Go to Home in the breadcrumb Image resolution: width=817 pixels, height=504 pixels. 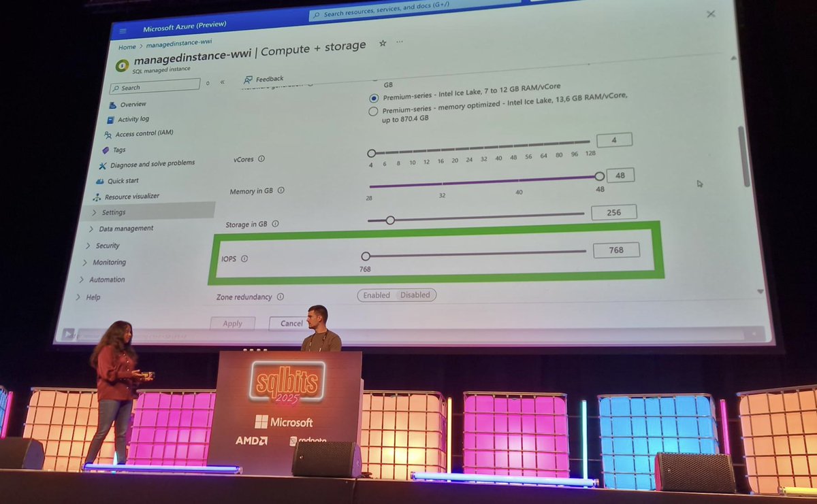[x=127, y=48]
